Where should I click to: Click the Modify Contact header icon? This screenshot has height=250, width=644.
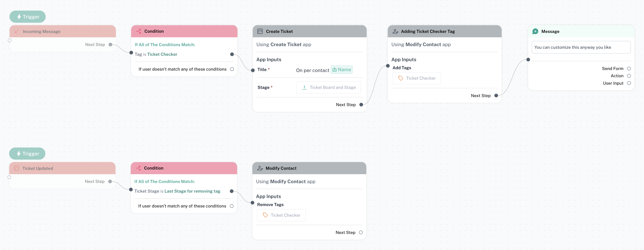(x=260, y=168)
